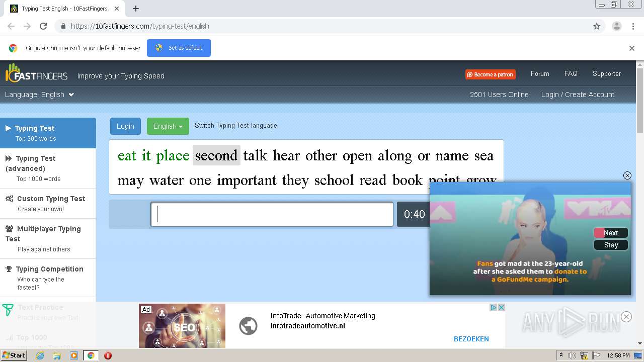Select Typing Test Top 200 words
Viewport: 644px width, 362px height.
point(48,133)
